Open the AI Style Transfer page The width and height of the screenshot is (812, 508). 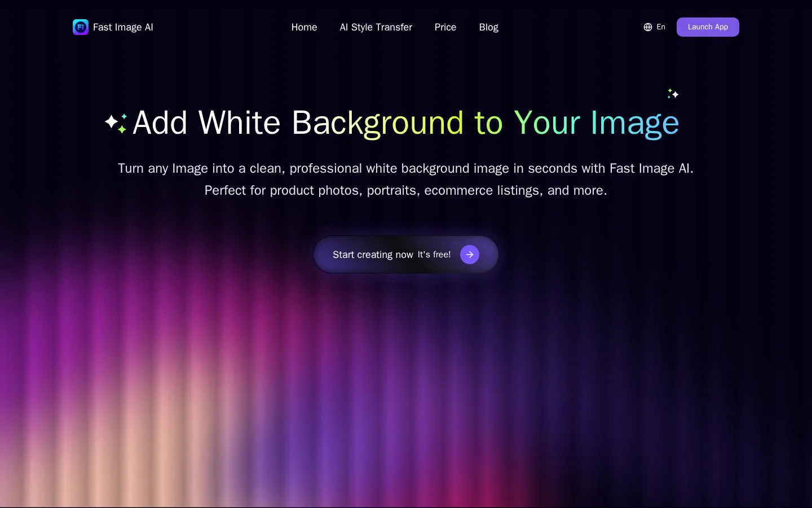pyautogui.click(x=376, y=27)
